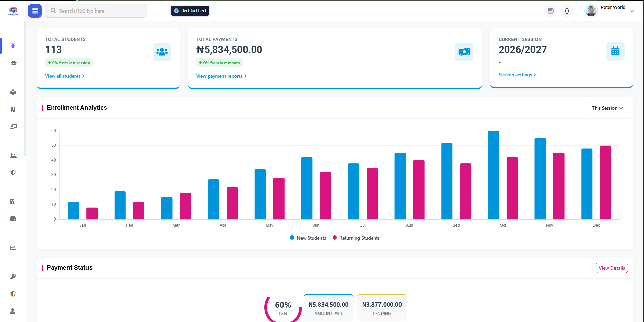
Task: Click the 0% from last month badge
Action: coord(219,63)
